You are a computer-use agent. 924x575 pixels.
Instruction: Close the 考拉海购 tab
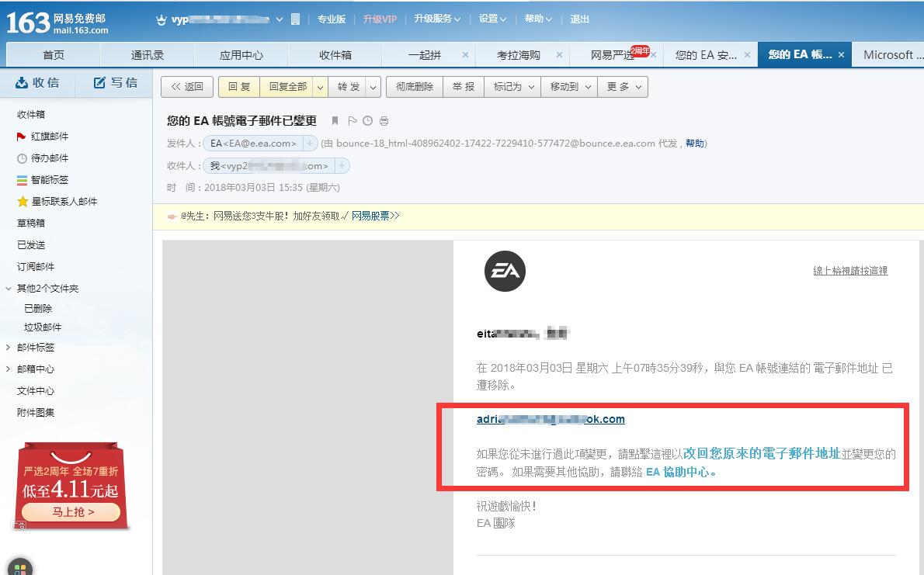click(558, 55)
